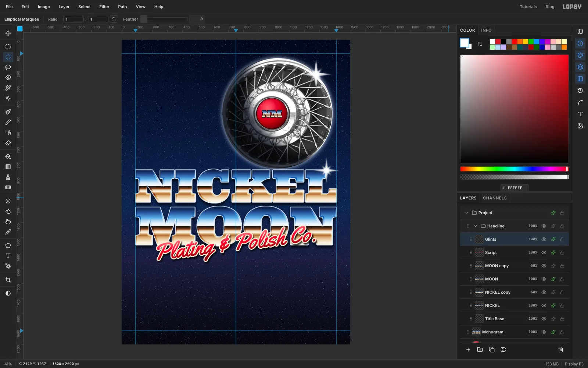Viewport: 588px width, 368px height.
Task: Select the Shape polygon tool
Action: tap(8, 245)
